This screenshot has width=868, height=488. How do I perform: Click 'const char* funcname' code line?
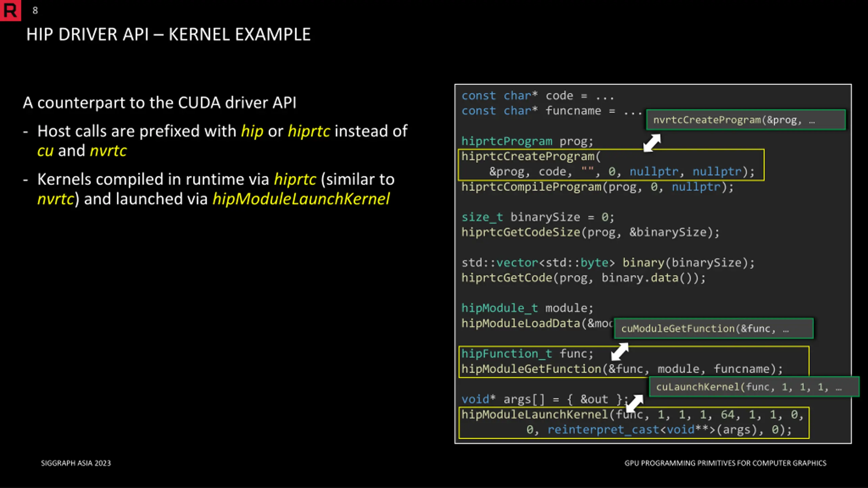point(552,111)
